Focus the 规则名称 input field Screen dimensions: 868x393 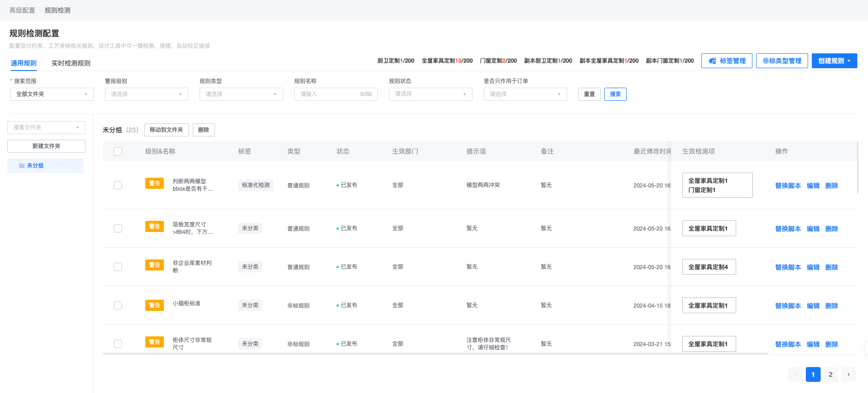point(336,94)
